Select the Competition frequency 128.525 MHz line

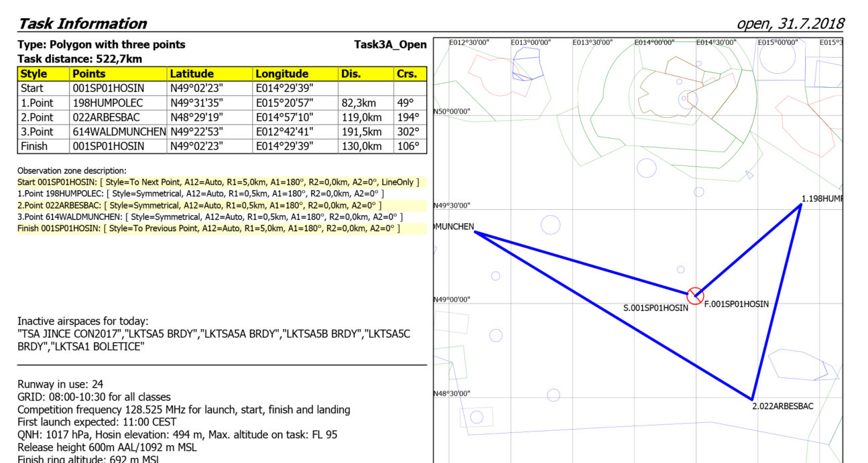184,409
